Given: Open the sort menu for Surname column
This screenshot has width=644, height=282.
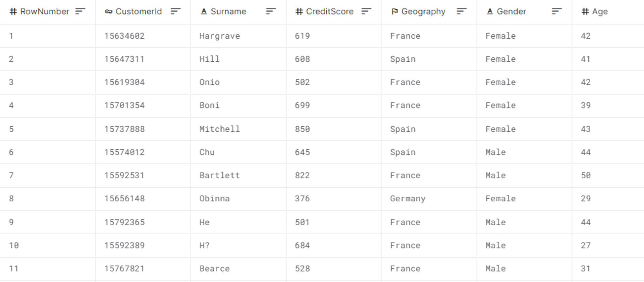Looking at the screenshot, I should tap(270, 11).
